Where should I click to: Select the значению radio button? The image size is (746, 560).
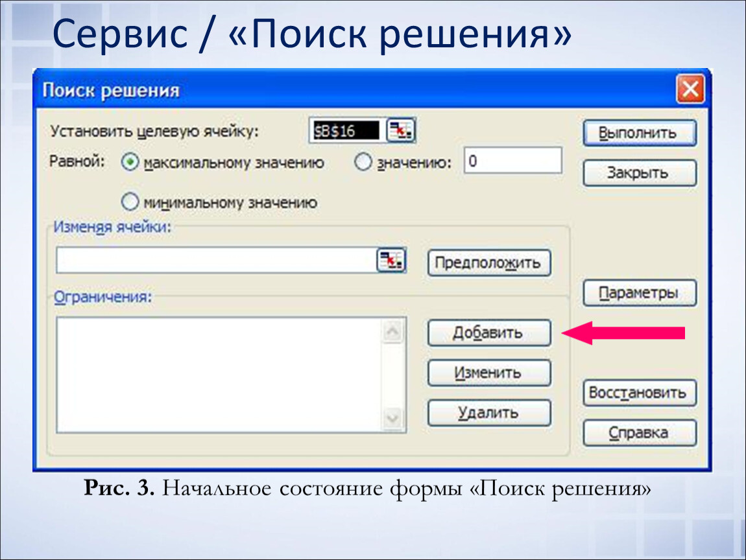coord(363,163)
